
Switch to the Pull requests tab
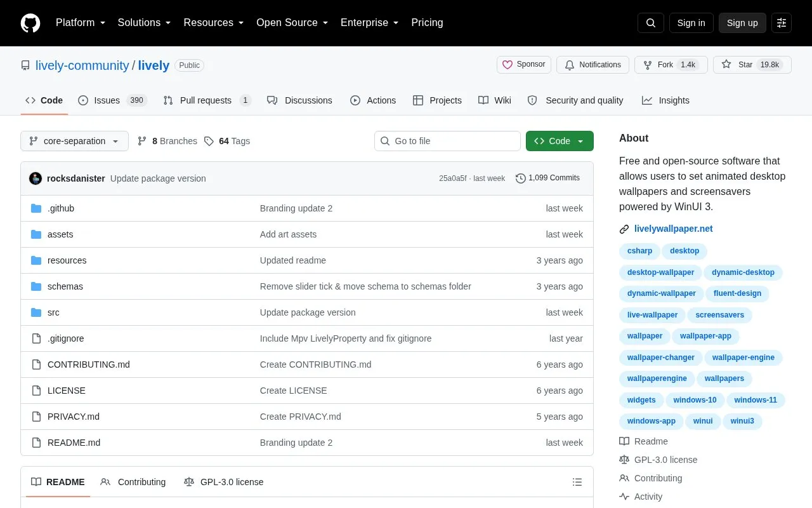tap(207, 100)
